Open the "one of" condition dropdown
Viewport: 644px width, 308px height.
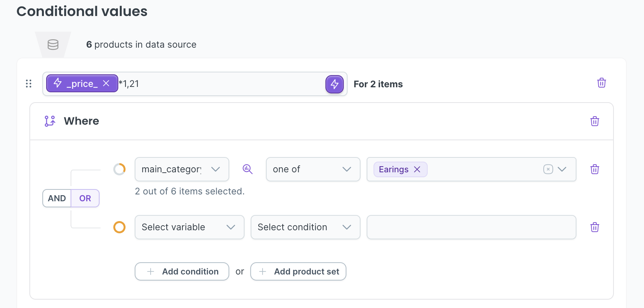(313, 169)
